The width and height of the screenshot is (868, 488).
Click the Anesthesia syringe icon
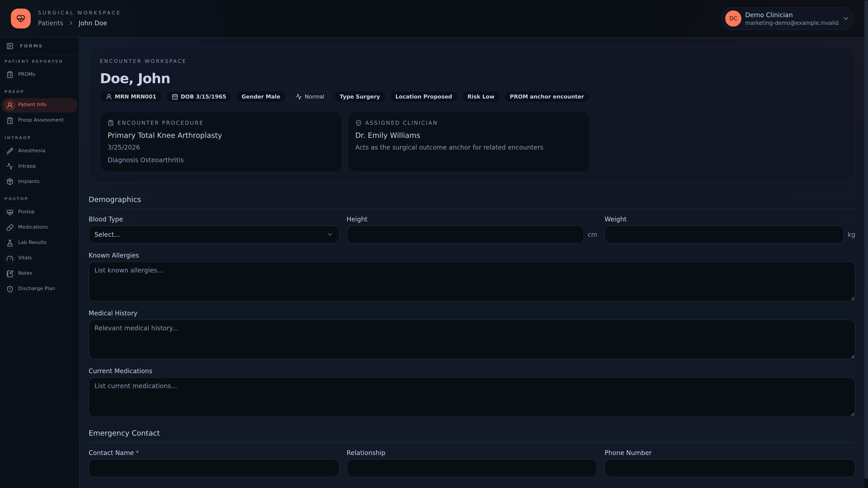(10, 151)
